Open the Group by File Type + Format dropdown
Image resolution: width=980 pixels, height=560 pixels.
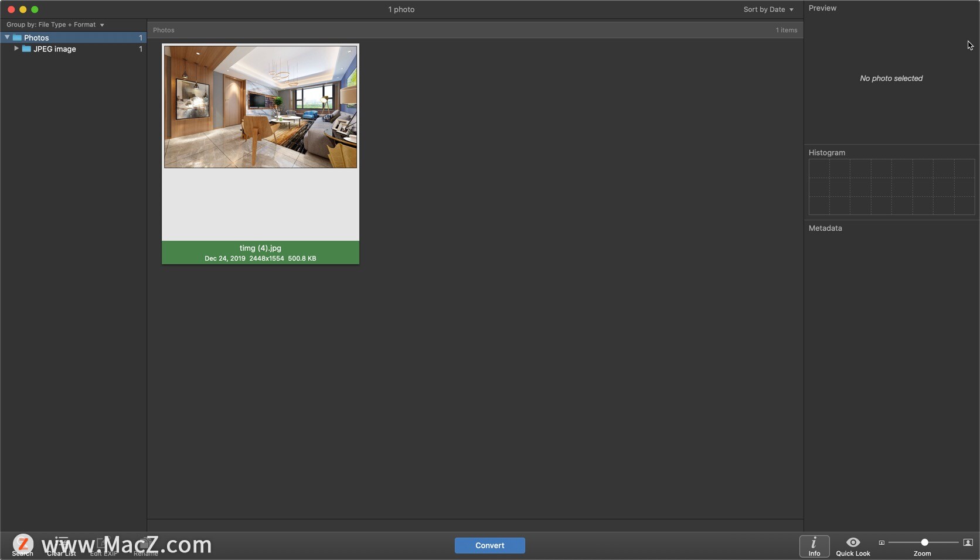pos(55,25)
